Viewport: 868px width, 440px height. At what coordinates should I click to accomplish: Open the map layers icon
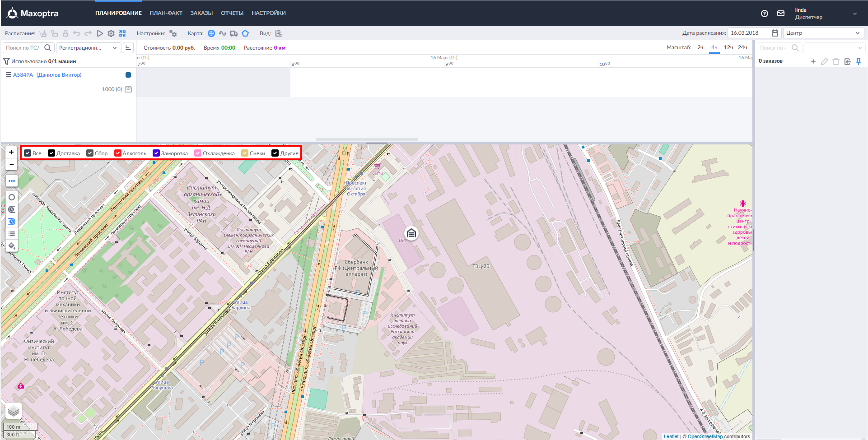coord(14,411)
